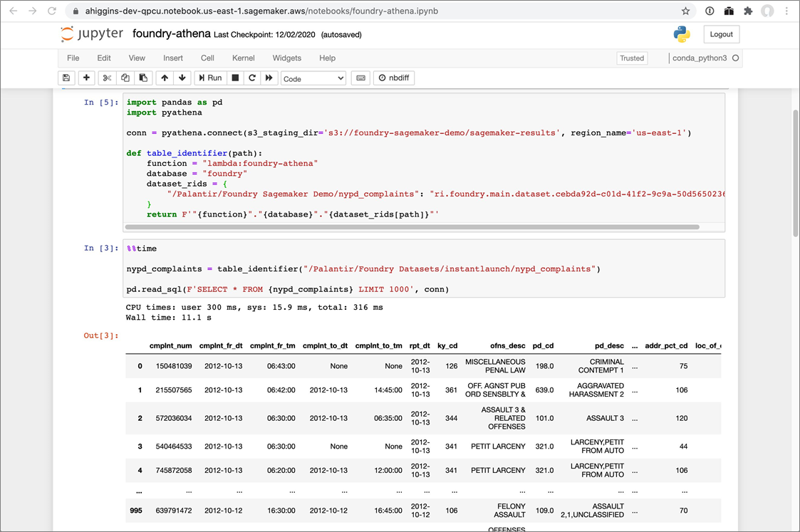Viewport: 800px width, 532px height.
Task: Insert a new cell below with the plus icon
Action: [87, 78]
